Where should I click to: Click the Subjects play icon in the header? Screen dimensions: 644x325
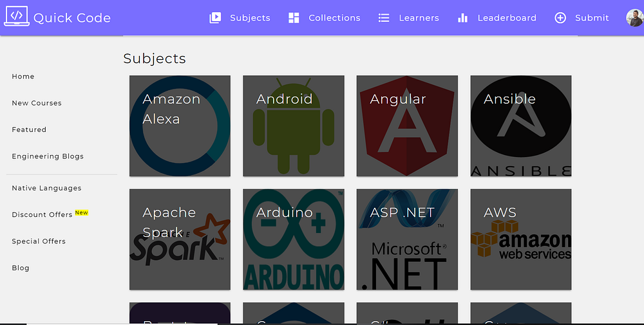pos(215,17)
